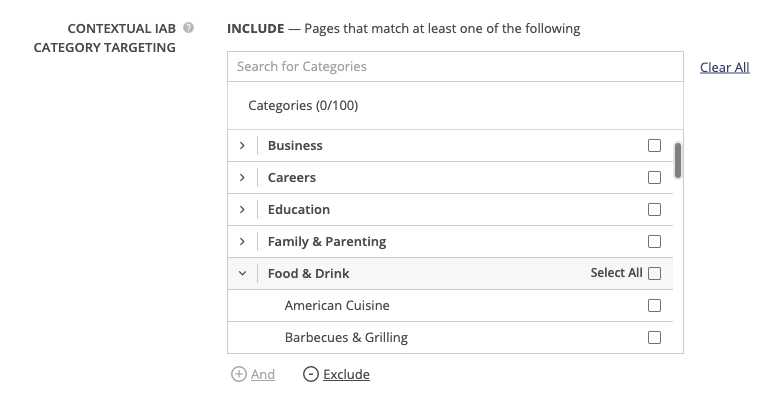Click the Exclude link
767x404 pixels.
(x=346, y=374)
